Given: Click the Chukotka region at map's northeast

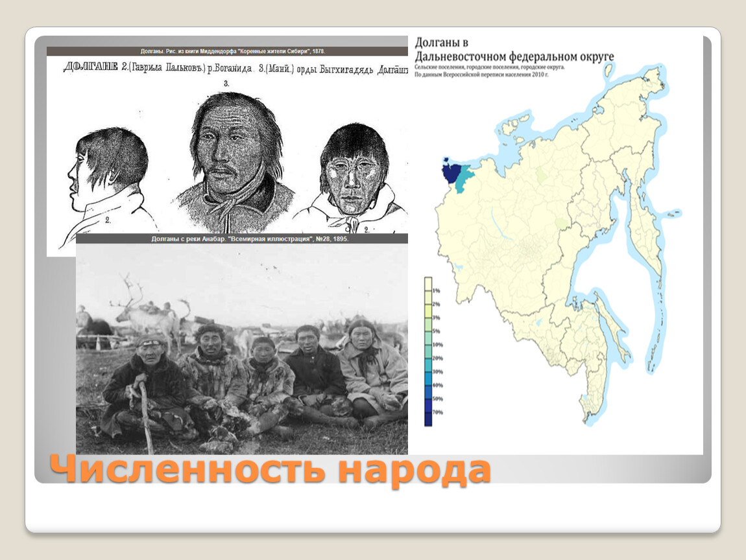Looking at the screenshot, I should (623, 114).
